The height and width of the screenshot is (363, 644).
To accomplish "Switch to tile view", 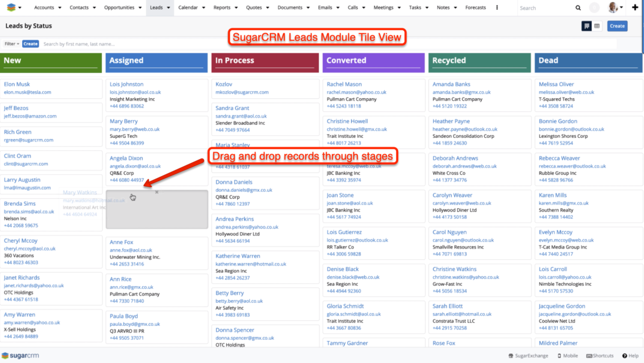I will tap(587, 26).
